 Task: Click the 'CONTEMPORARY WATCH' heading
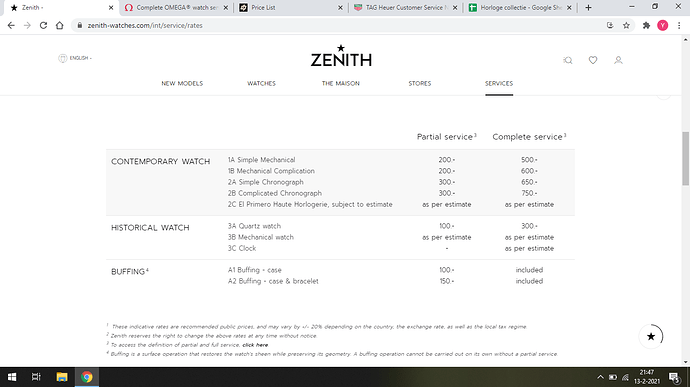coord(161,162)
